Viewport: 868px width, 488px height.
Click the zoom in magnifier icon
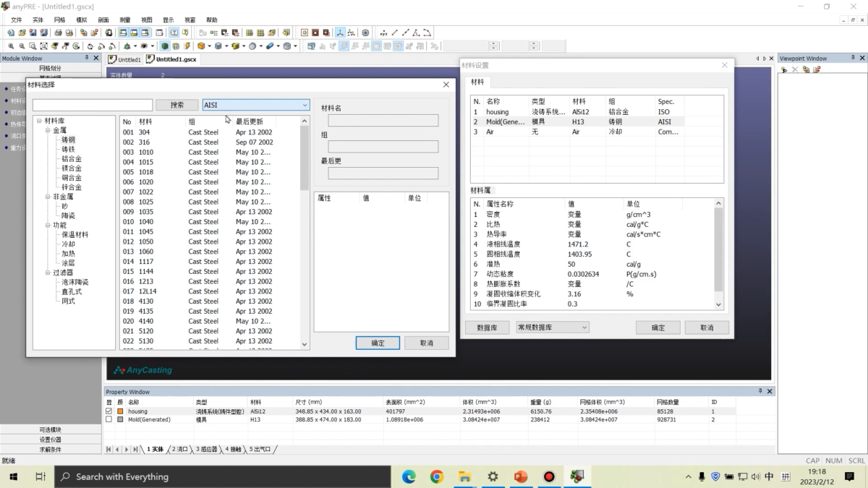[x=11, y=46]
